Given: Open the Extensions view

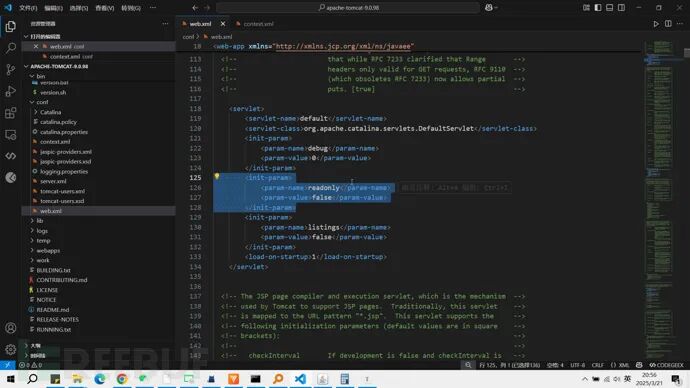Looking at the screenshot, I should (x=11, y=113).
